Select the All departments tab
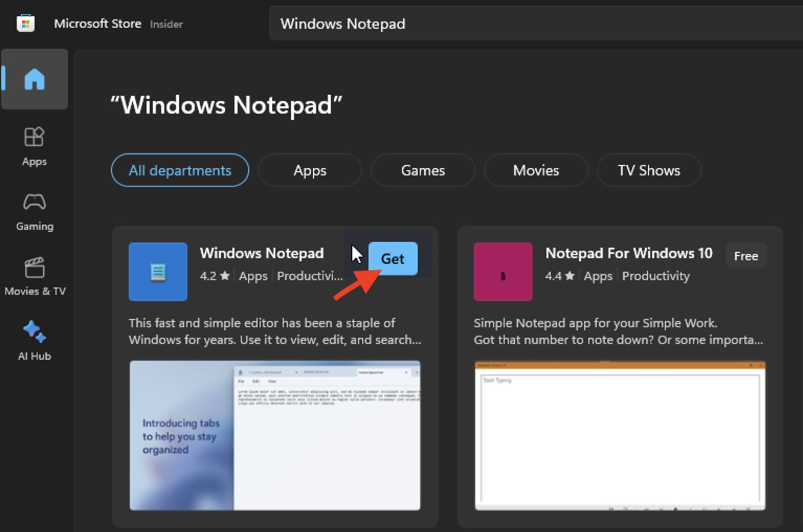Screen dimensions: 803x532 (180, 170)
